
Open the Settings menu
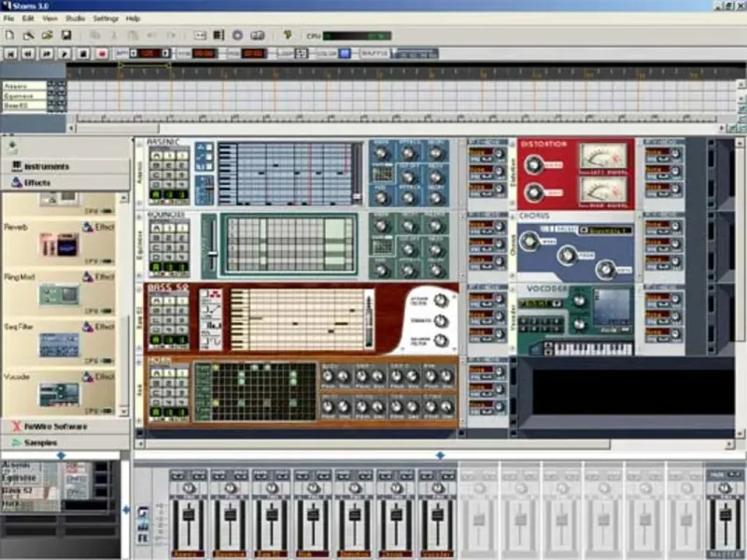click(x=106, y=18)
